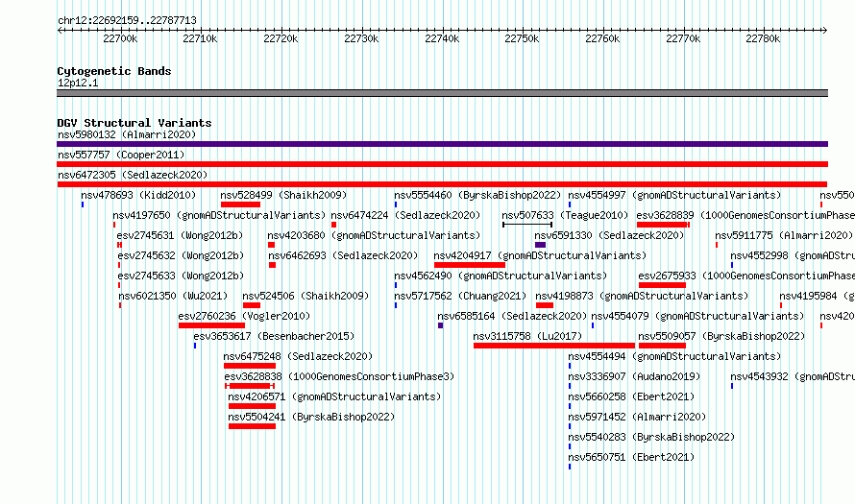Open the nsv4562490 variant label
This screenshot has height=504, width=855.
(501, 276)
